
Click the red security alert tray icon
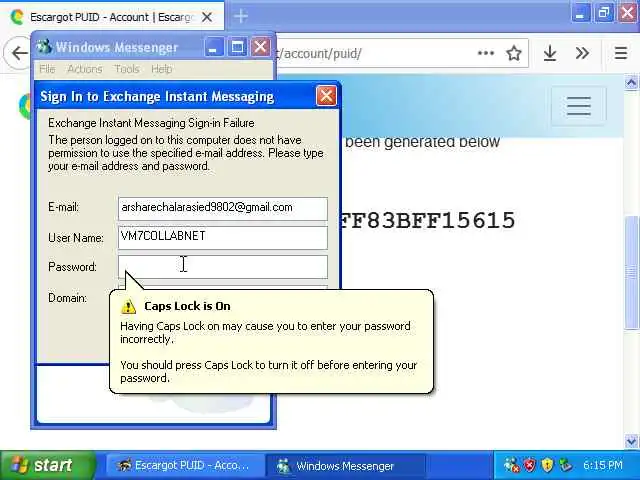[529, 465]
